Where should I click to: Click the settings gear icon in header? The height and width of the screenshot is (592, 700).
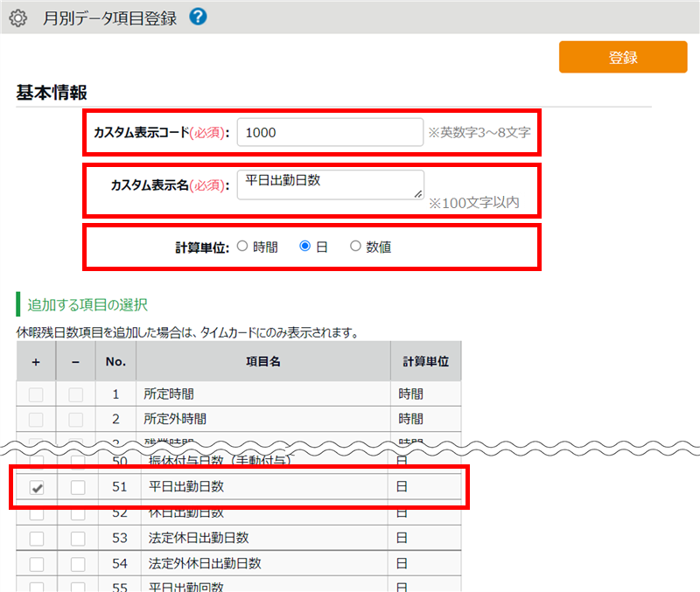tap(17, 17)
